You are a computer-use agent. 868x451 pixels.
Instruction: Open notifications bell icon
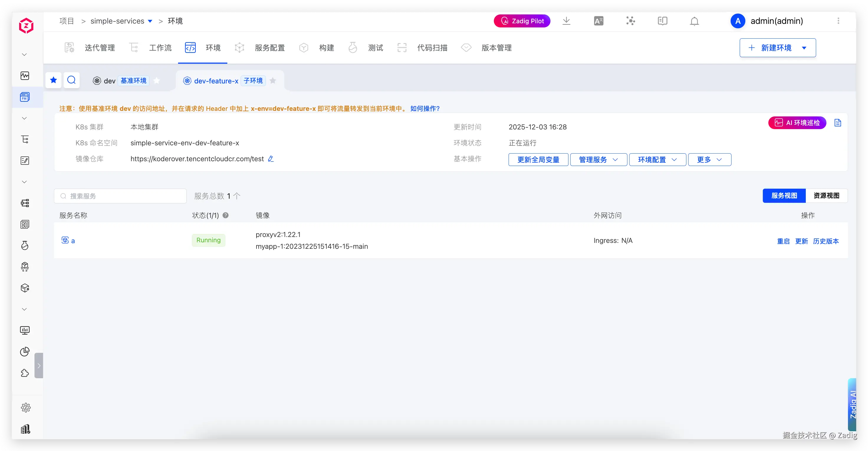coord(694,21)
